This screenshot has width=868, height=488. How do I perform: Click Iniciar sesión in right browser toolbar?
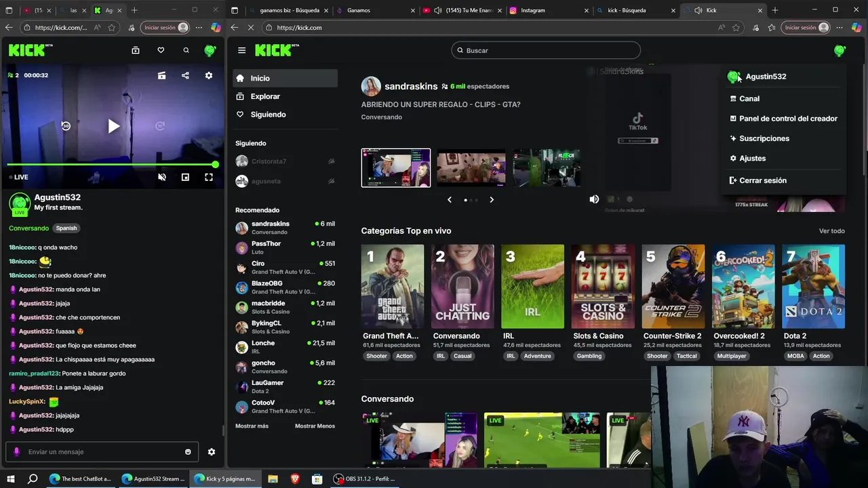coord(806,28)
